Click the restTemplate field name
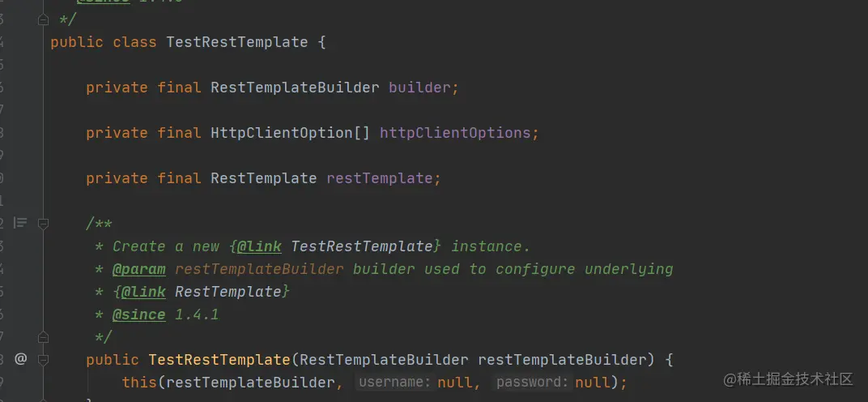The image size is (868, 402). pos(380,178)
